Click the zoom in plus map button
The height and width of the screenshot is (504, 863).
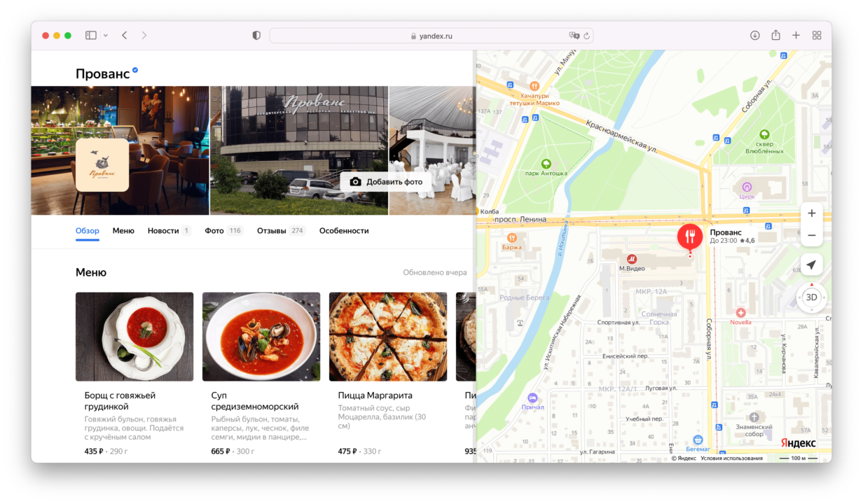tap(811, 213)
